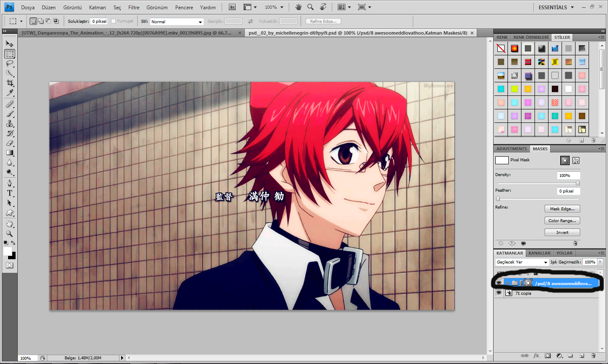
Task: Select the Crop tool
Action: 10,83
